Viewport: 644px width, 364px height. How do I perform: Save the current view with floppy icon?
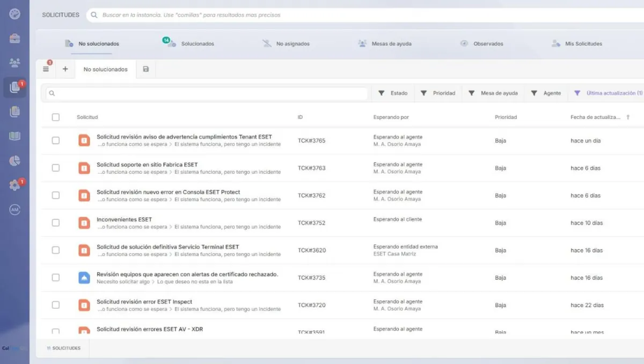tap(146, 69)
